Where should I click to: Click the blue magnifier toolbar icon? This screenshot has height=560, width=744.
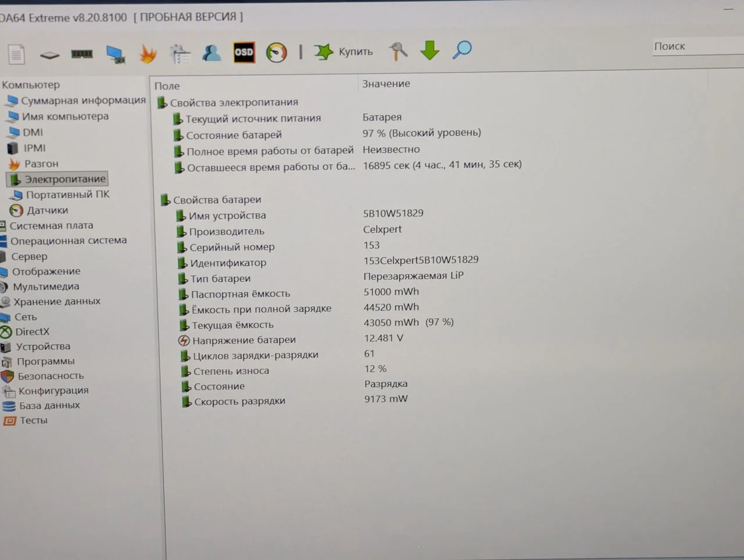coord(462,49)
